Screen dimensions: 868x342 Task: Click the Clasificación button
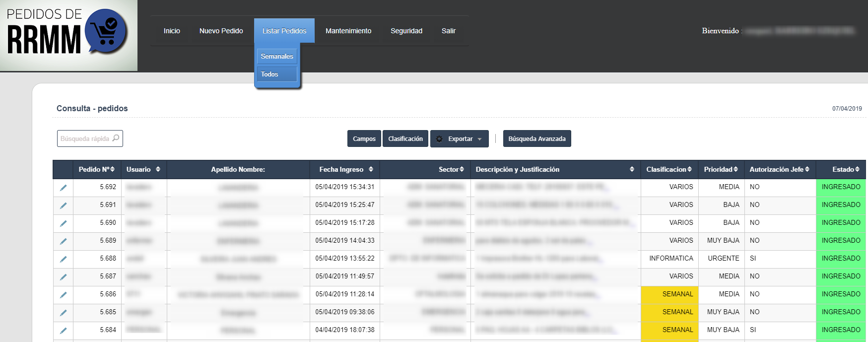coord(405,138)
